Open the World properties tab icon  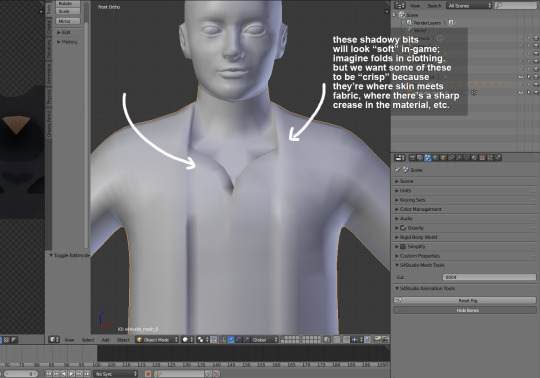click(x=436, y=158)
